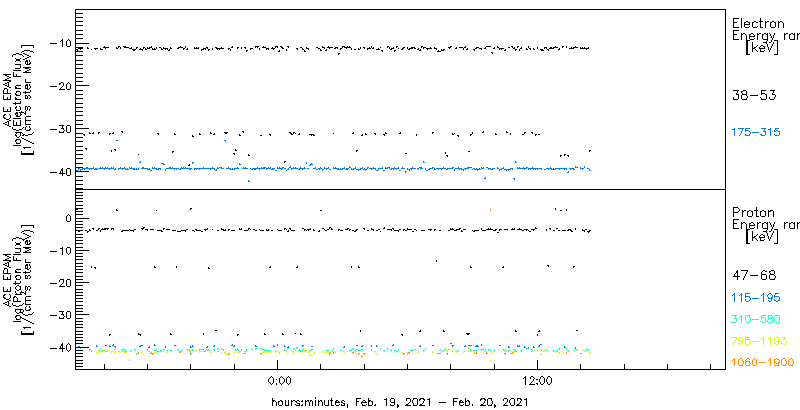This screenshot has height=410, width=800.
Task: Click the 12:00 time axis label
Action: point(538,380)
